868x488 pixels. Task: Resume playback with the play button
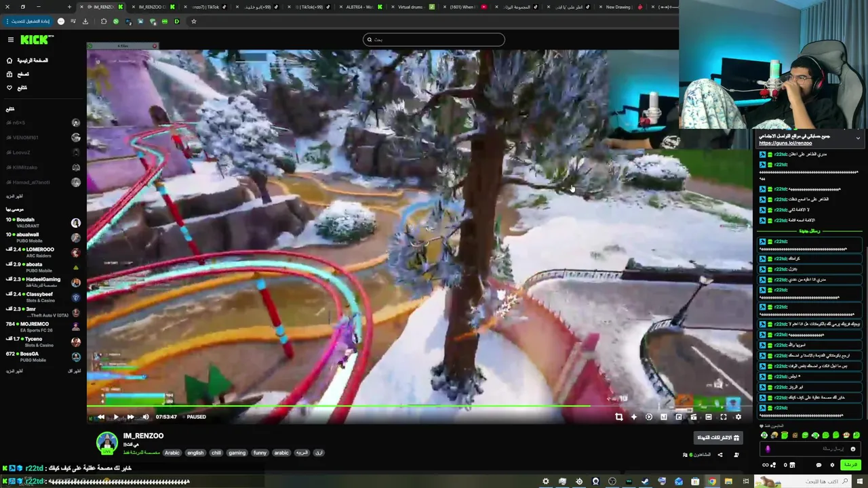pyautogui.click(x=116, y=417)
